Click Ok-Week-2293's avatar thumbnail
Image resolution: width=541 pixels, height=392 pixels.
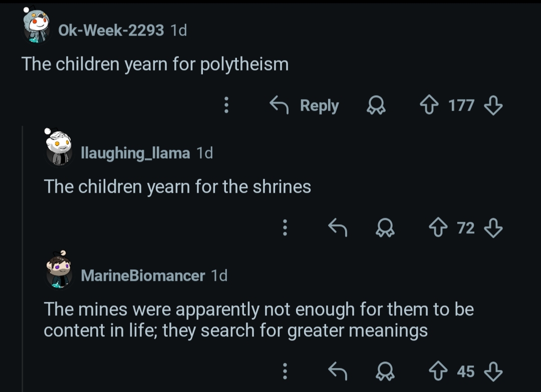tap(37, 29)
